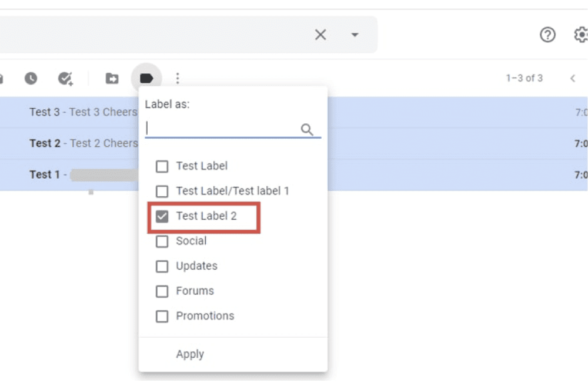
Task: Check the Test Label checkbox
Action: 162,167
